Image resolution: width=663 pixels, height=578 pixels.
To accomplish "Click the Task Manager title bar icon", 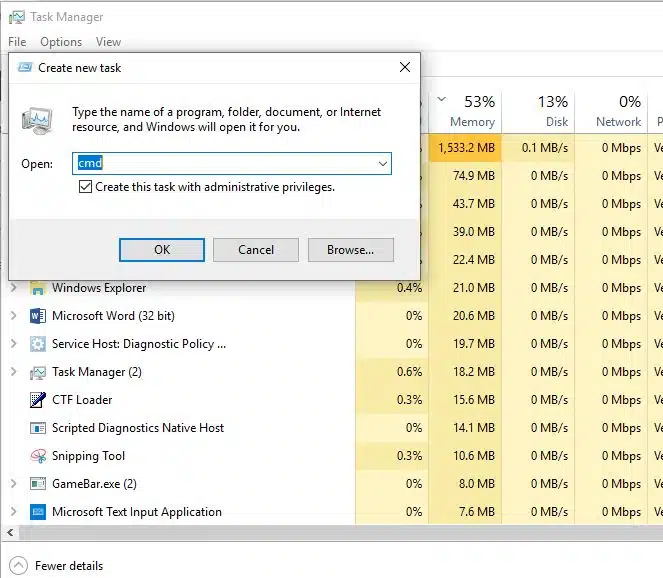I will click(16, 17).
